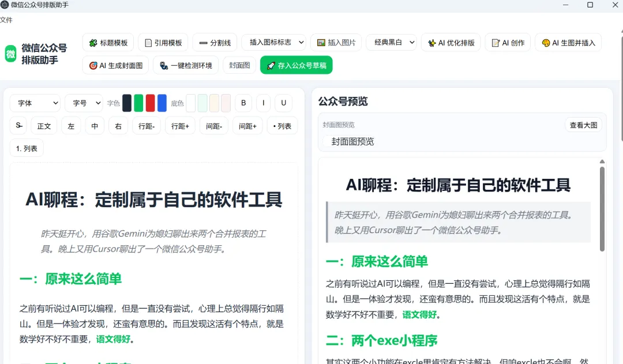623x364 pixels.
Task: Open the 文件 menu
Action: (6, 20)
